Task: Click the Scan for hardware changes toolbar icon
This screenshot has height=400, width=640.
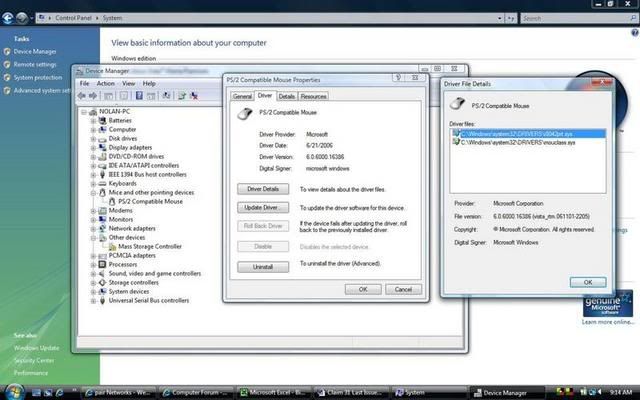Action: (166, 96)
